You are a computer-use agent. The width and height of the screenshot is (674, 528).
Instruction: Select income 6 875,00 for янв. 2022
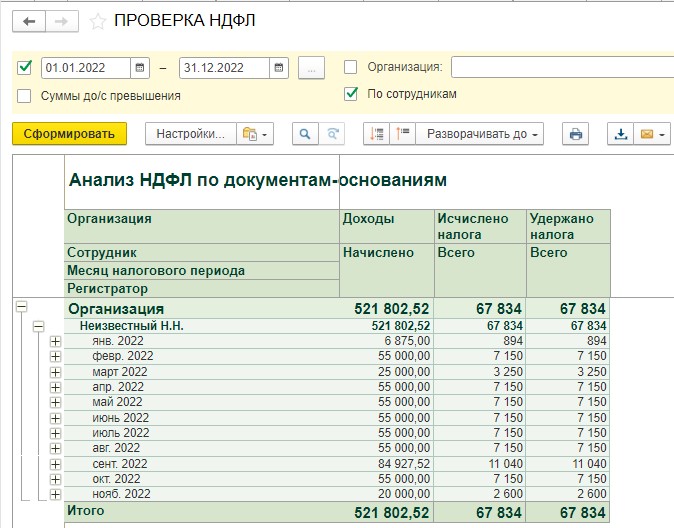pyautogui.click(x=386, y=341)
